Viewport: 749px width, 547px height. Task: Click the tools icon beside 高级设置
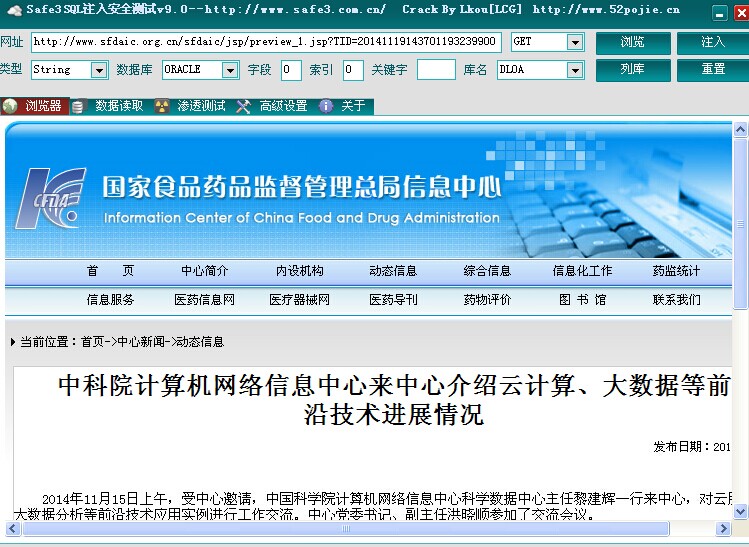point(243,106)
